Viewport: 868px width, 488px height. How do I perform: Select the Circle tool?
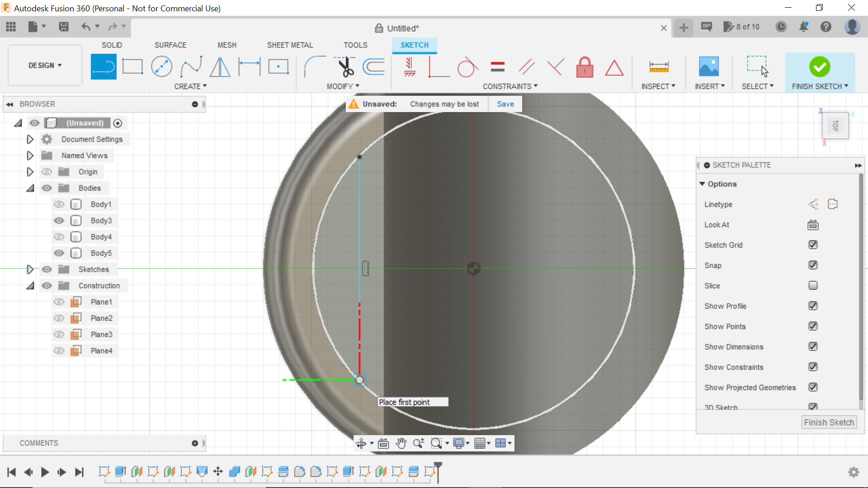point(161,66)
